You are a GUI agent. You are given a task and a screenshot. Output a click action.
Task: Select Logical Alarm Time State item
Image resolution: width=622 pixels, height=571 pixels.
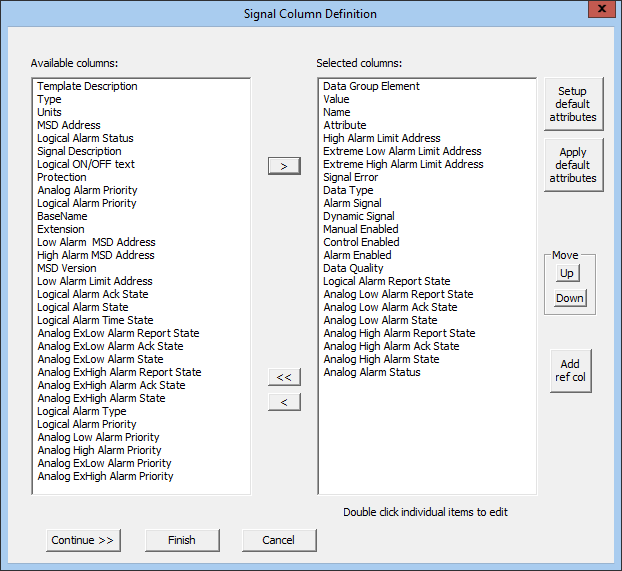tap(95, 320)
